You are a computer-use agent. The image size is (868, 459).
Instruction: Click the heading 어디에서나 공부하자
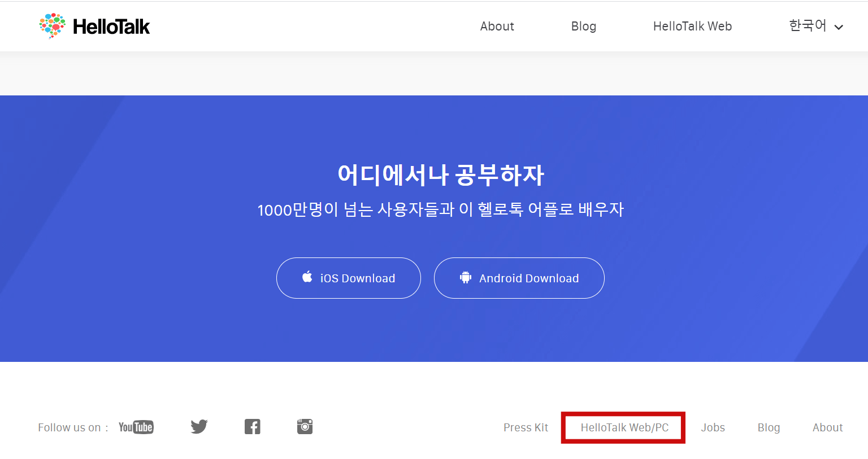pos(441,174)
